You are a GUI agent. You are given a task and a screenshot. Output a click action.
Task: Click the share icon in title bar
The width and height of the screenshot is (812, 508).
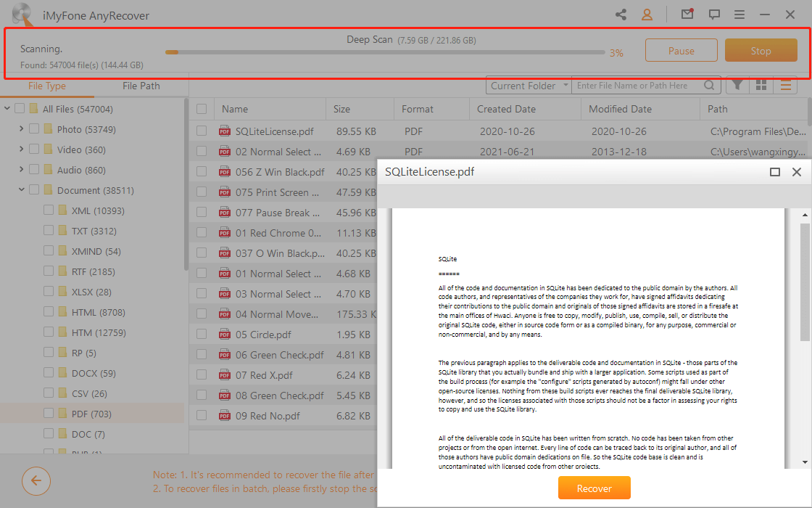[621, 15]
